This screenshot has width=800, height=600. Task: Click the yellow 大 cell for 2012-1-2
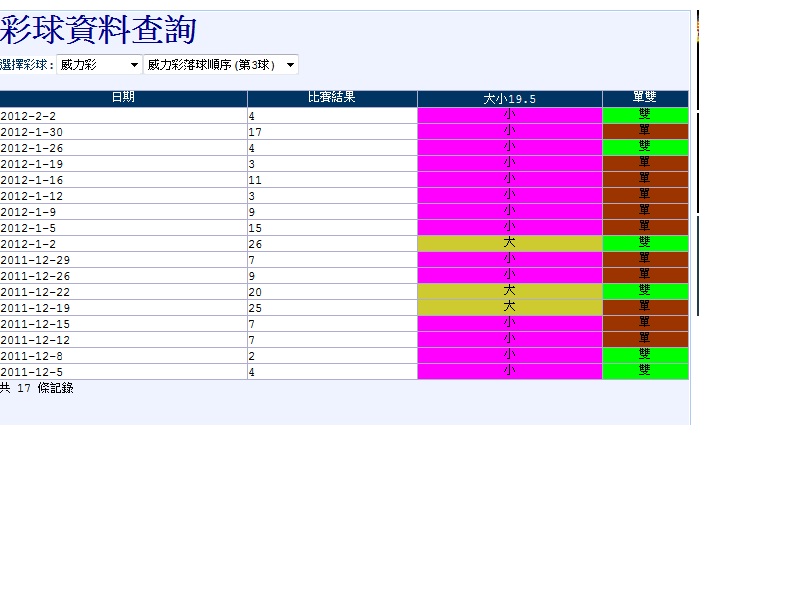(x=510, y=244)
